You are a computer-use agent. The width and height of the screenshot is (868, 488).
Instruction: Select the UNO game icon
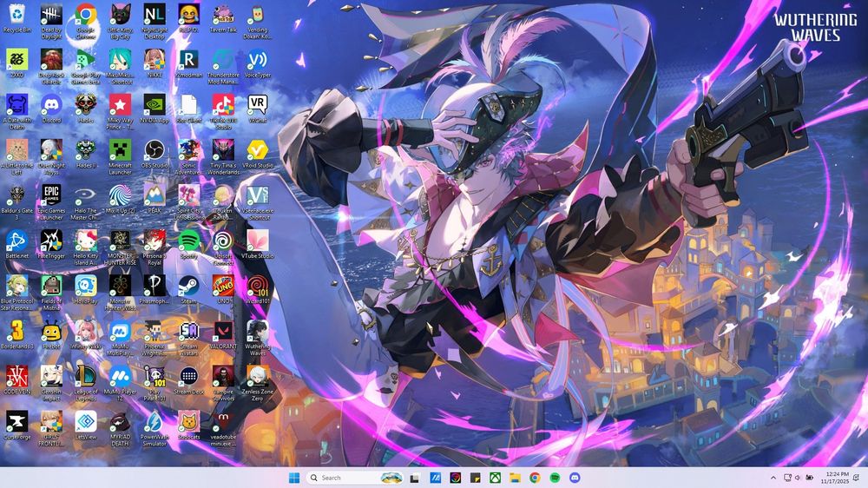pyautogui.click(x=223, y=290)
